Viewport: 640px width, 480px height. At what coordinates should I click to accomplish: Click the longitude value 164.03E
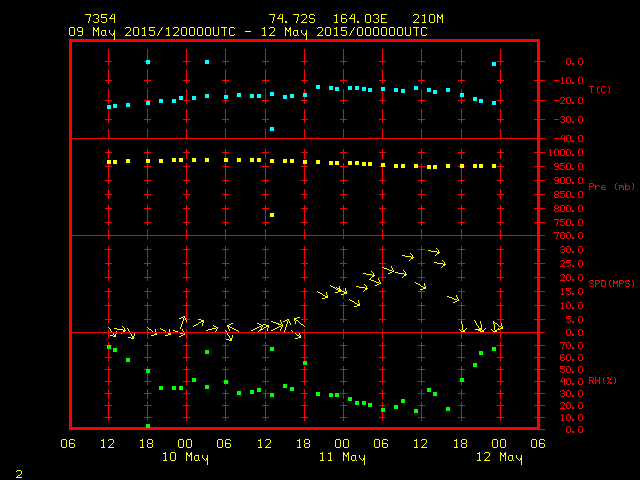[x=355, y=19]
